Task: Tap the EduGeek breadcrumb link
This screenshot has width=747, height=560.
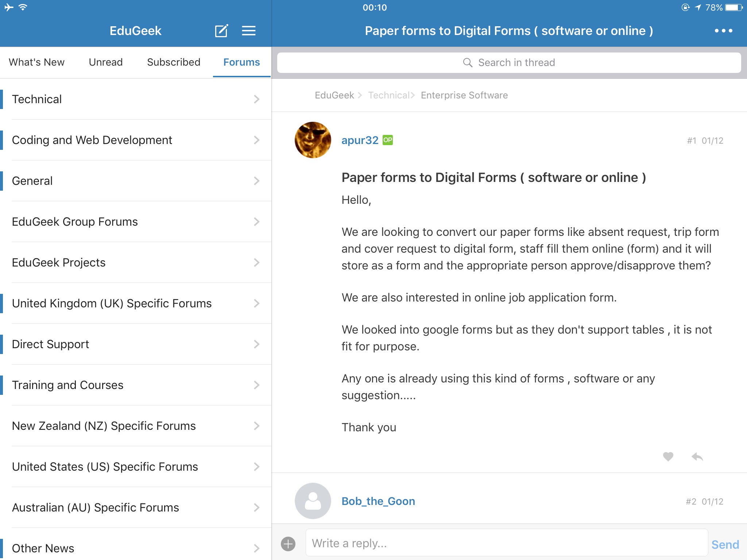Action: (334, 95)
